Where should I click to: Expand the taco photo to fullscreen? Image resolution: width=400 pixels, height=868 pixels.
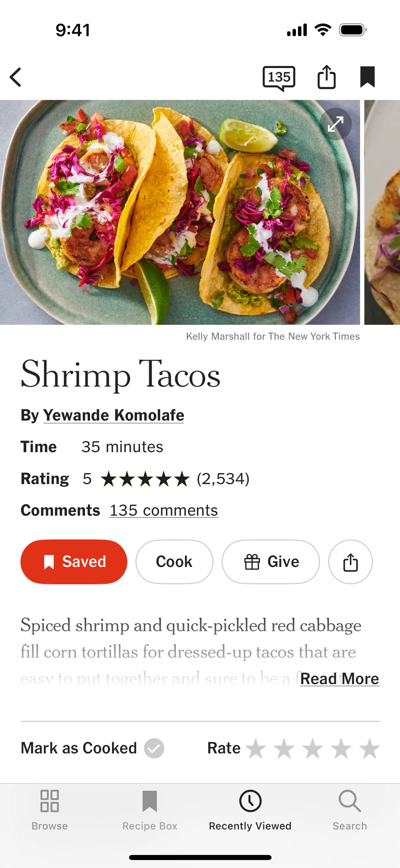tap(335, 124)
